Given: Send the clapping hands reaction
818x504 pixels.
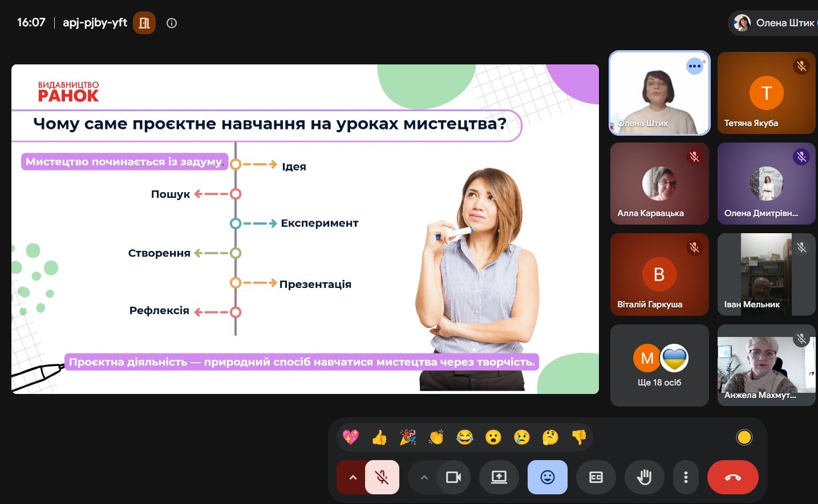Looking at the screenshot, I should [436, 437].
